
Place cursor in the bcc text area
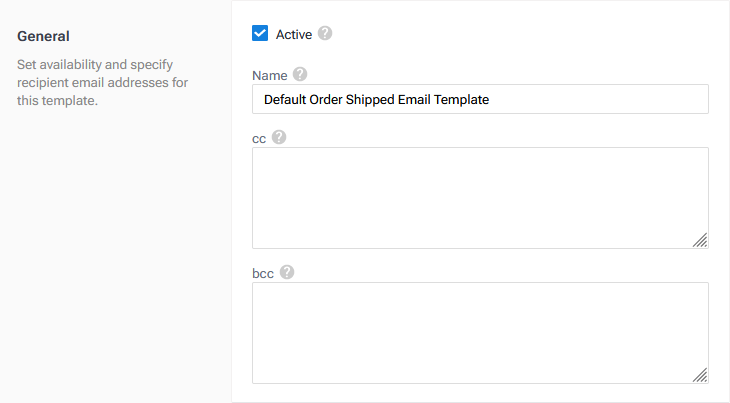pos(480,332)
